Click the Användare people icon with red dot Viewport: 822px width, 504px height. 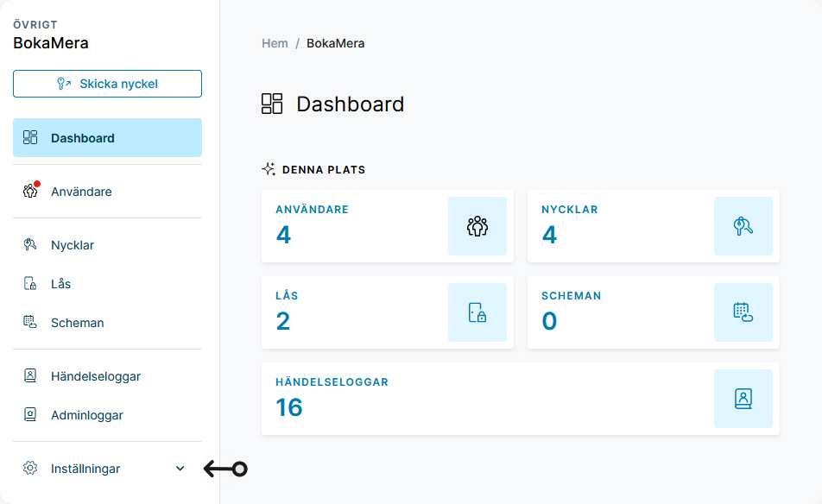click(31, 190)
